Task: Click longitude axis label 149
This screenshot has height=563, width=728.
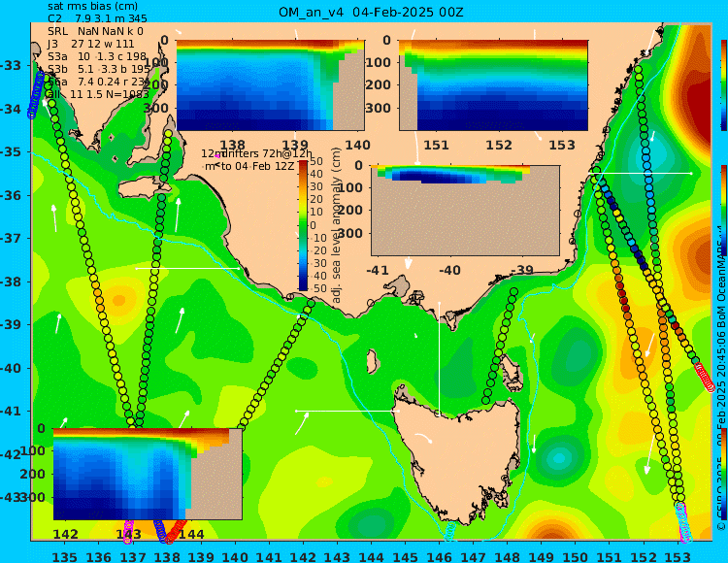Action: click(542, 556)
